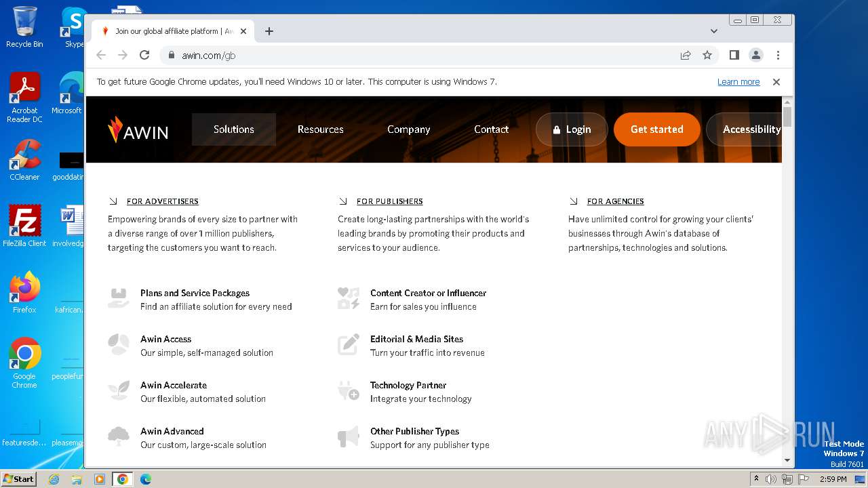Click the Awin Accelerate plant icon

click(x=119, y=391)
